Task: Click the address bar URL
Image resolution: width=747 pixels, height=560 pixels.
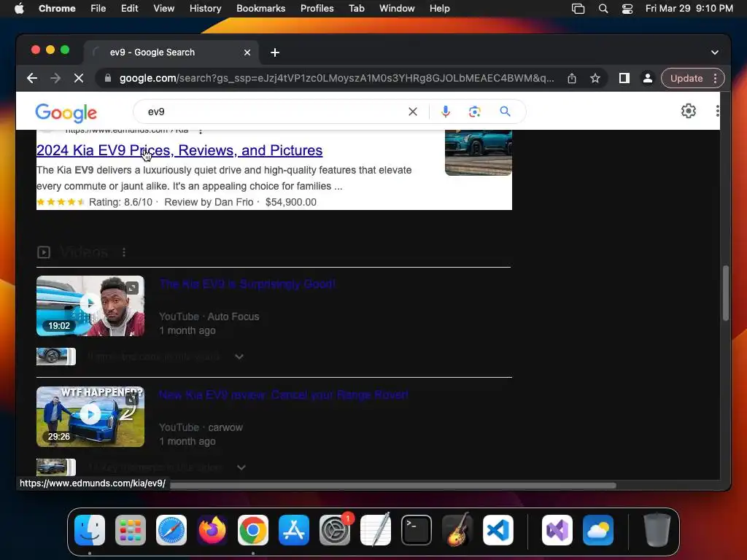Action: coord(336,78)
